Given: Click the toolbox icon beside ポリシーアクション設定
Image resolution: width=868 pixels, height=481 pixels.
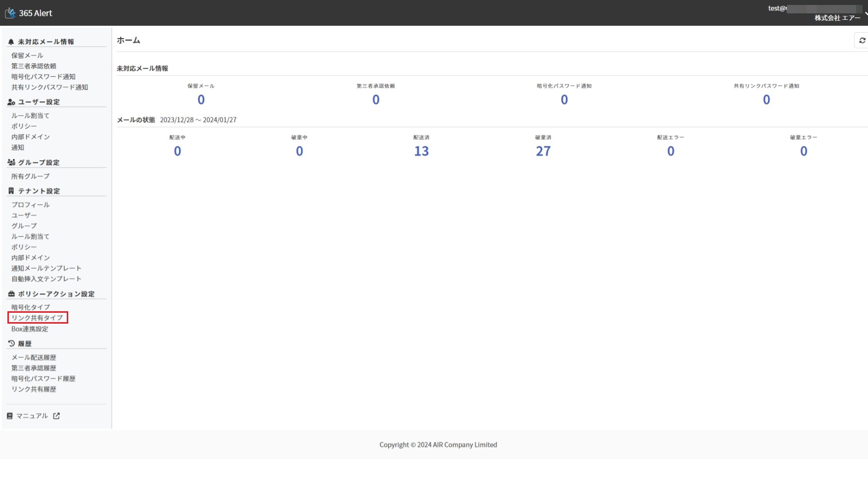Looking at the screenshot, I should [11, 294].
